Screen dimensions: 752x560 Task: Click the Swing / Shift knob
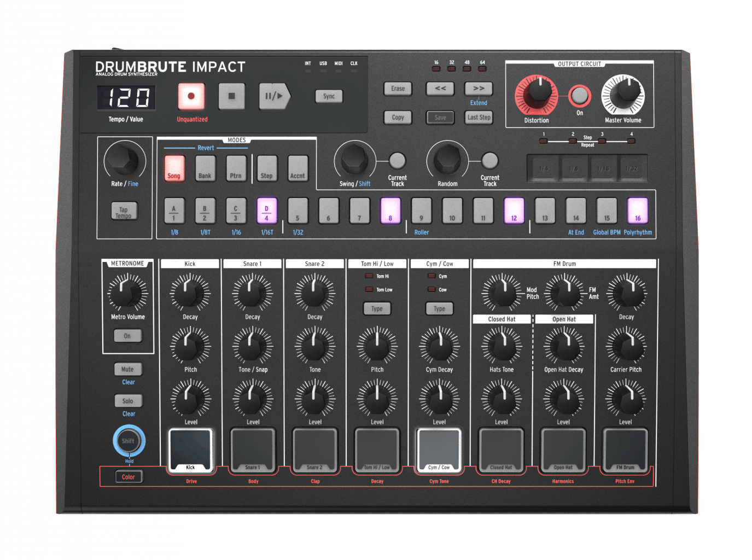pos(355,160)
